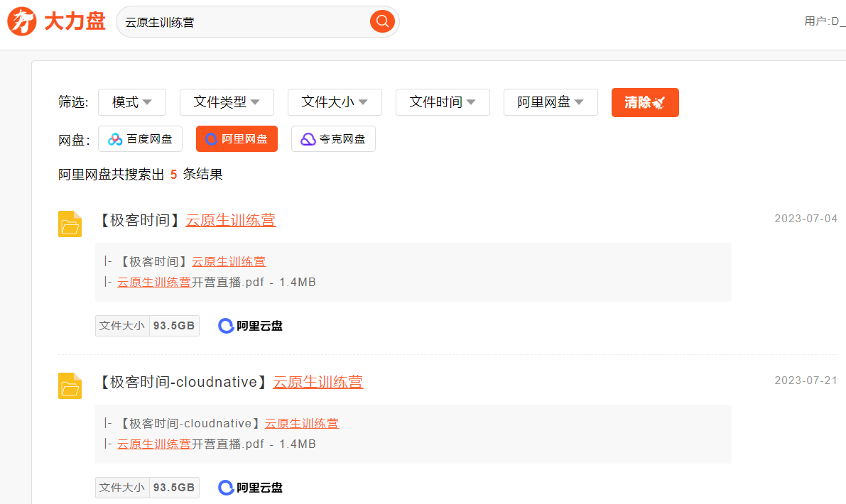
Task: Click folder icon of 极客时间-cloudnative result
Action: click(70, 385)
